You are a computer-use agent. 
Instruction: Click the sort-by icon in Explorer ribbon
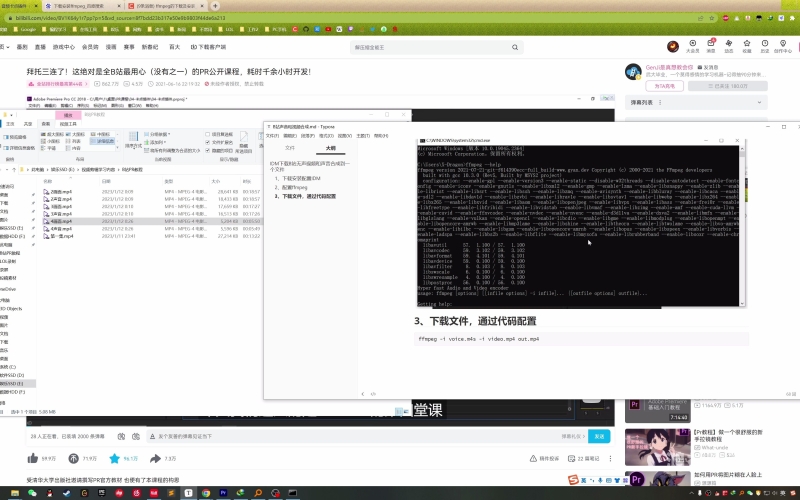coord(133,138)
